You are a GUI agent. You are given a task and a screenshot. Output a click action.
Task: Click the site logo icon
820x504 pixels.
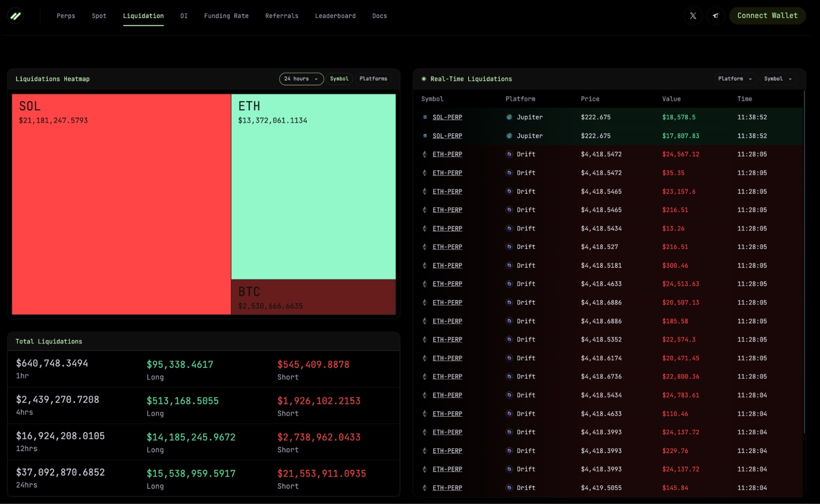[16, 16]
